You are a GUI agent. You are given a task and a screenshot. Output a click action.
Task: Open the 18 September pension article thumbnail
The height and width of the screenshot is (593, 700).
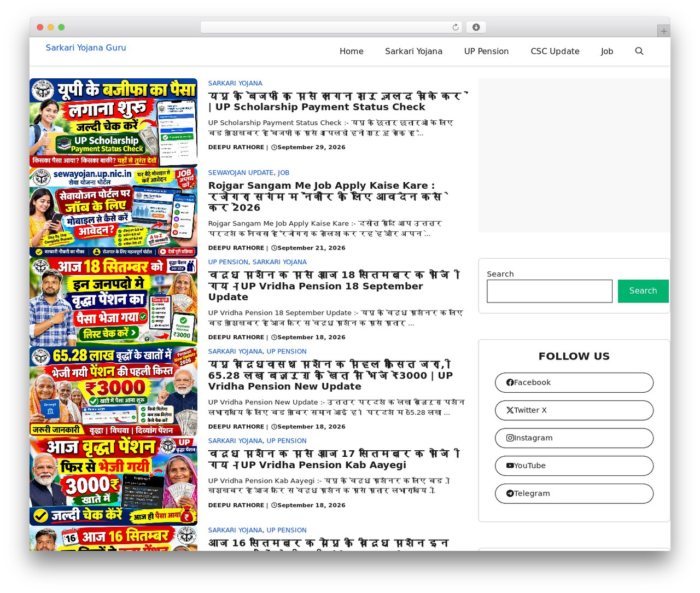(113, 302)
